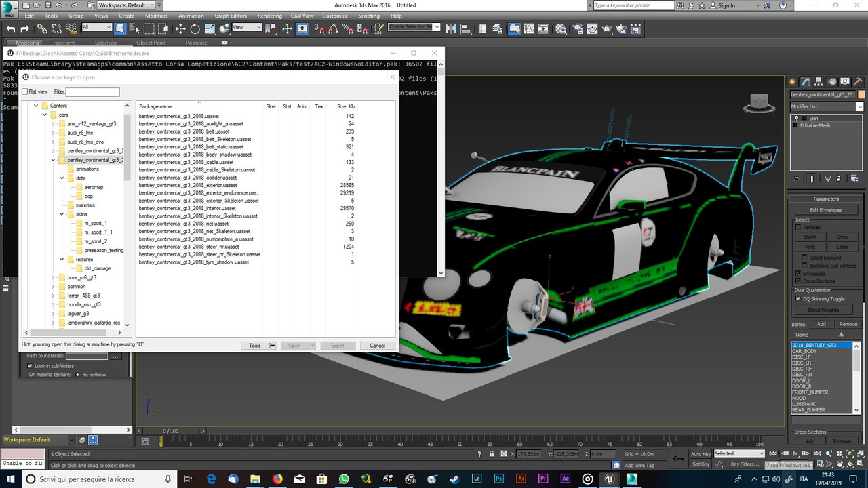Click Remove Modifier trash icon
Screen dimensions: 868x488
tap(838, 178)
